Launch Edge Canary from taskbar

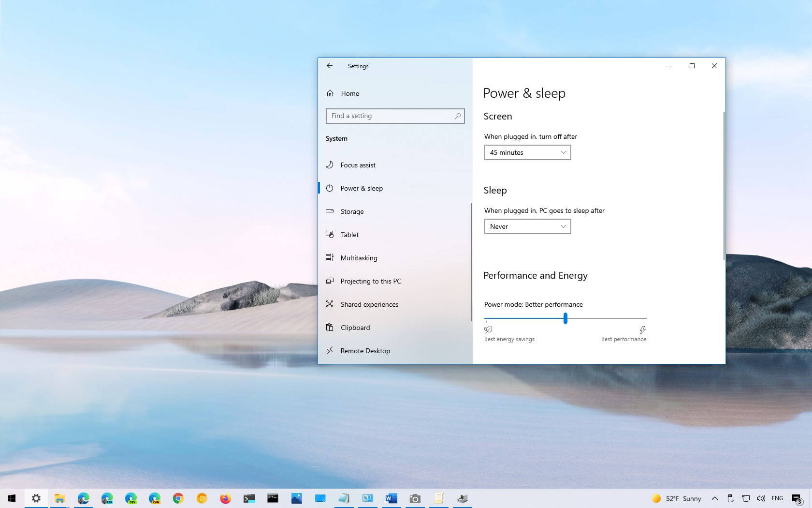[x=154, y=498]
